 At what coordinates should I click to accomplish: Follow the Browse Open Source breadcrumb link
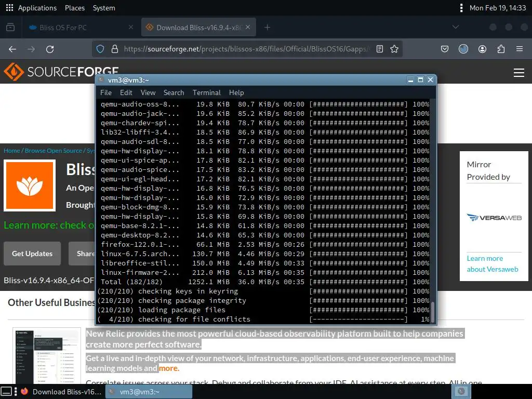[x=54, y=151]
